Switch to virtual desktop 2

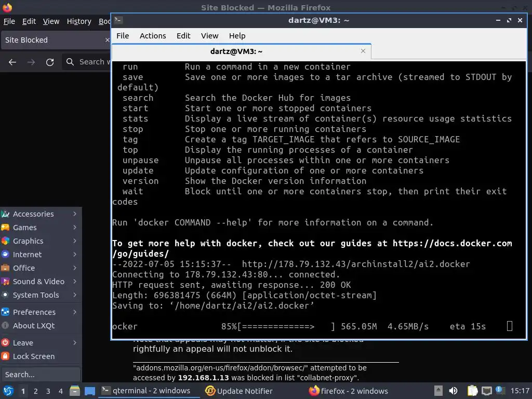tap(36, 391)
